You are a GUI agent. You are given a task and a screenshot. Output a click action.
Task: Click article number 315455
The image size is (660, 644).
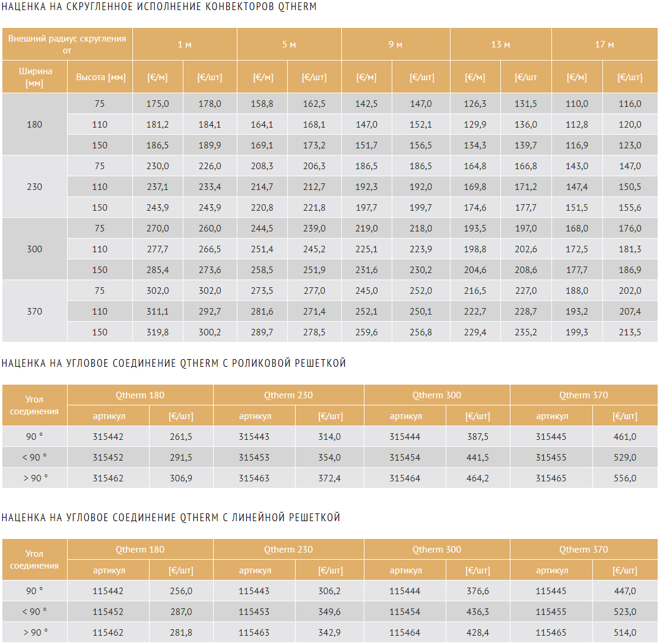coord(551,457)
